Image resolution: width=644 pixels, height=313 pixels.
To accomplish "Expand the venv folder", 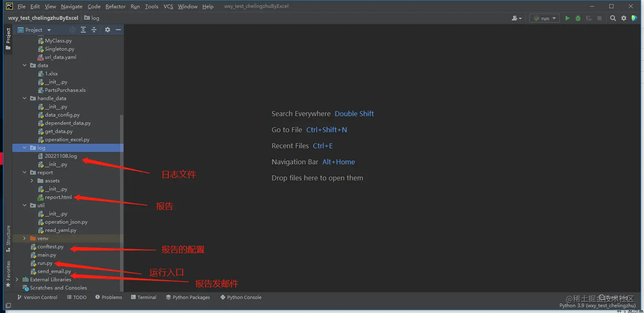I will click(x=25, y=239).
